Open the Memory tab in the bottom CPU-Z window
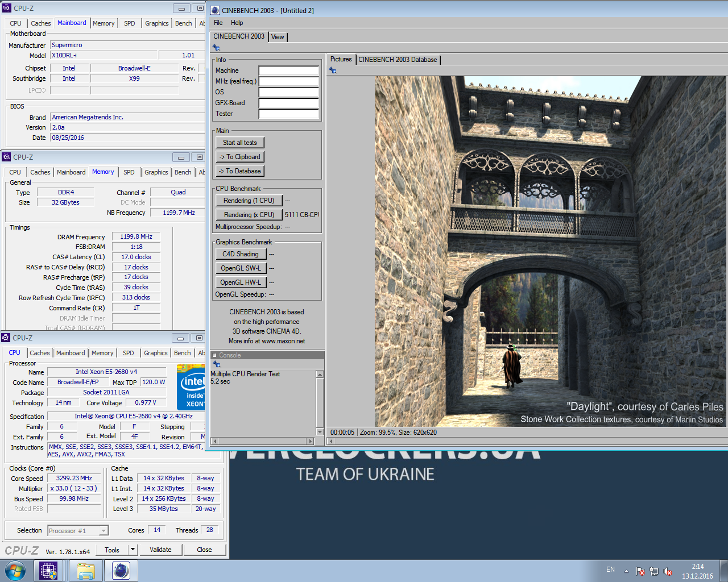 (102, 353)
